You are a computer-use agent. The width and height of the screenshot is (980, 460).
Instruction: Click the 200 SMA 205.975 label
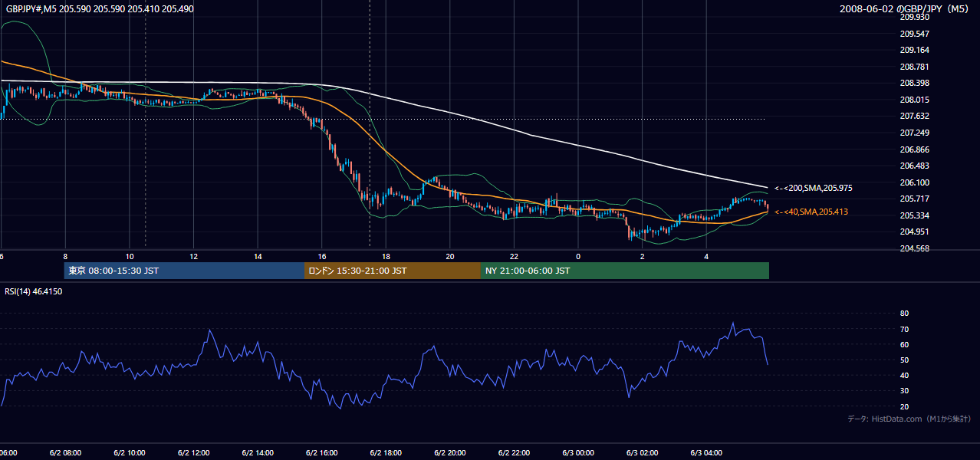[x=814, y=188]
